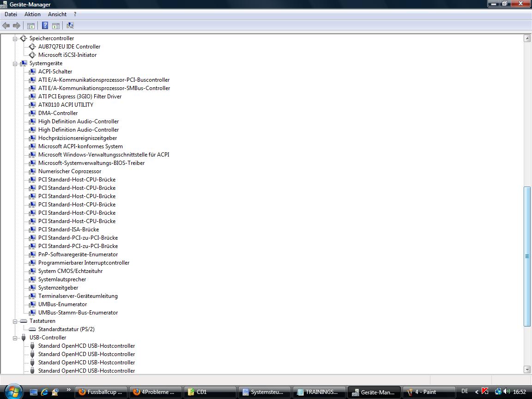Select ATI PCI Express (3GIO) Filter Driver

(x=80, y=97)
